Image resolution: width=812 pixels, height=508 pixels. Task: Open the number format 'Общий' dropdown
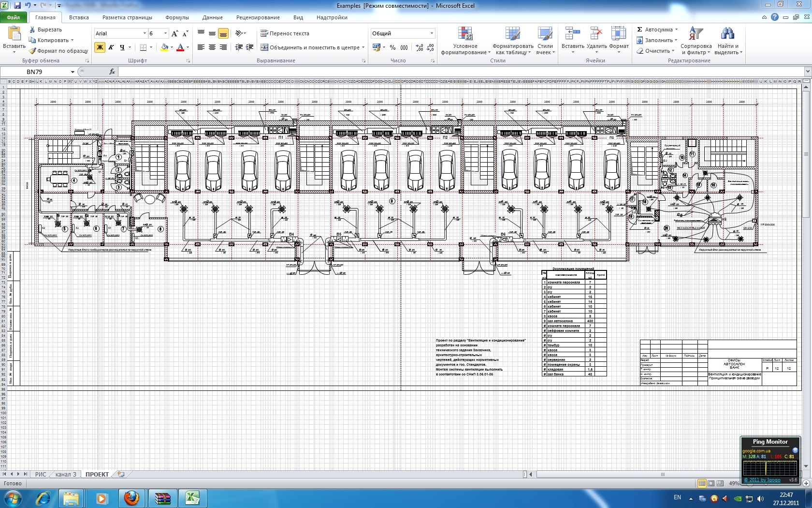click(x=432, y=33)
